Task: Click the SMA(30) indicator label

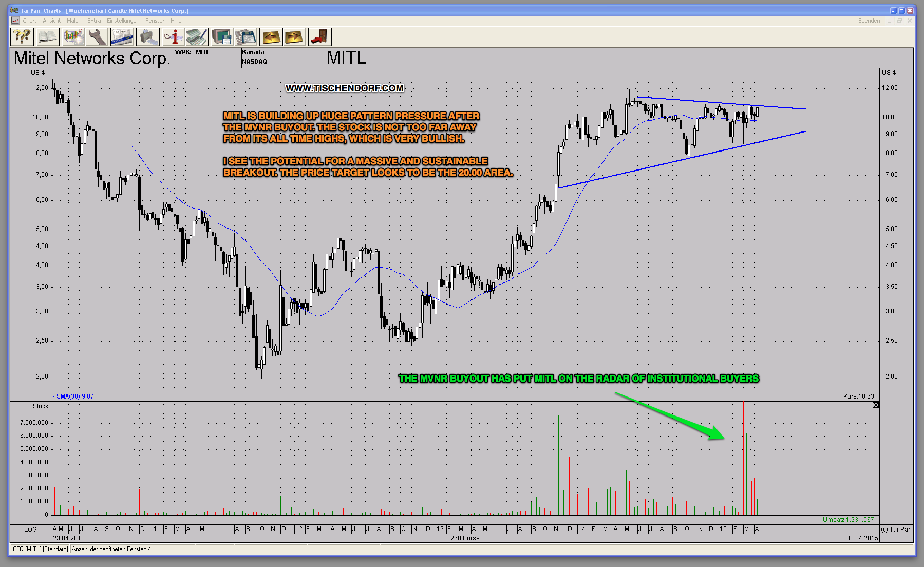Action: (74, 396)
